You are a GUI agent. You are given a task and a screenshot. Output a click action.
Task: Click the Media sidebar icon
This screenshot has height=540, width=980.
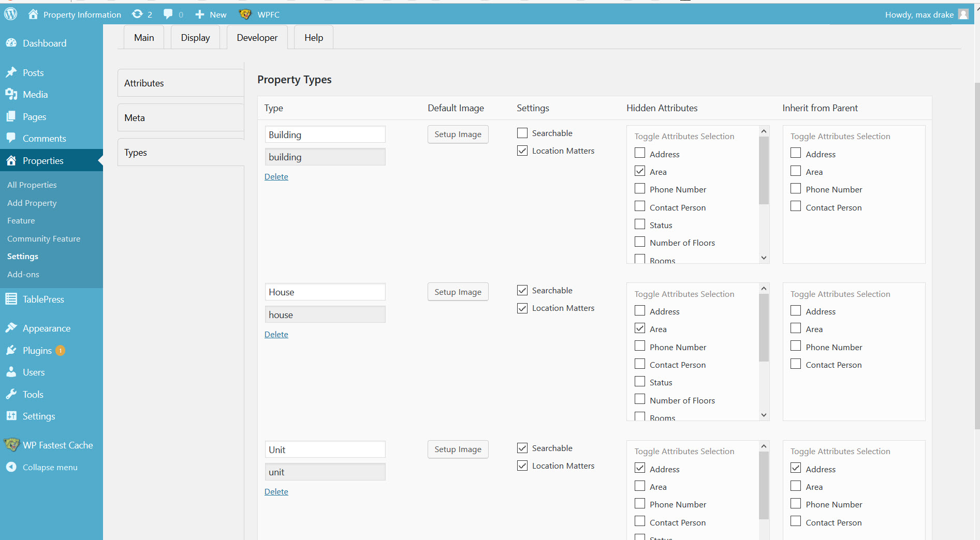tap(11, 94)
